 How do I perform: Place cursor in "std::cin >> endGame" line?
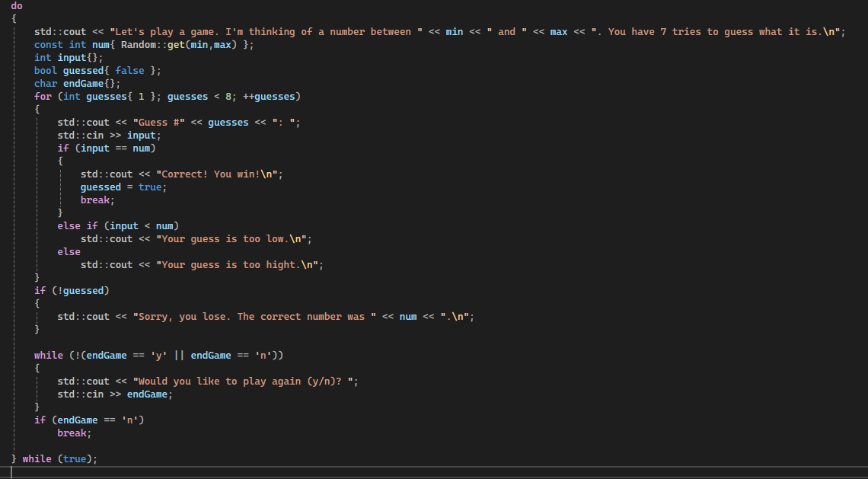coord(114,394)
